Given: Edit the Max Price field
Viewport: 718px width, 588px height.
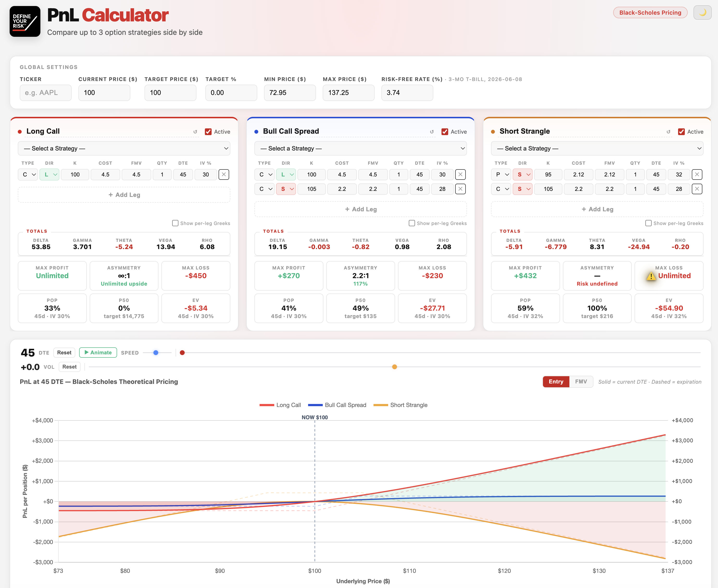Looking at the screenshot, I should (348, 93).
